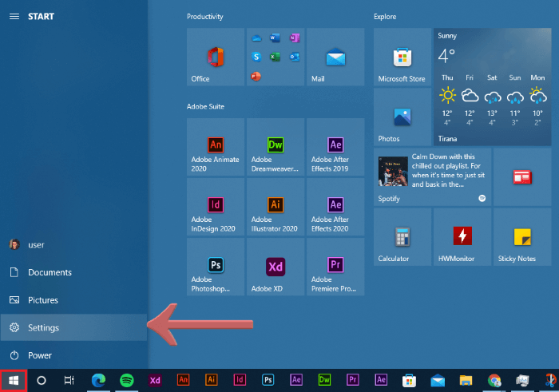Open Microsoft Store from the taskbar
The image size is (559, 392).
point(409,381)
